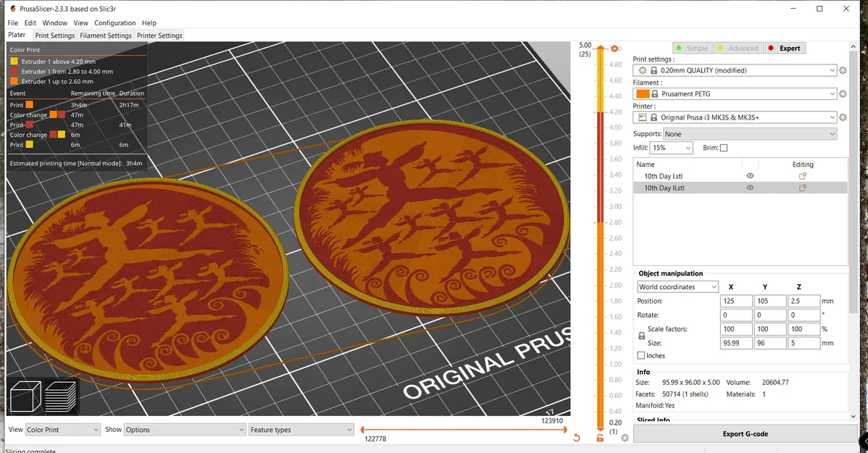Open Printer preset dropdown
The height and width of the screenshot is (453, 868).
coord(735,117)
